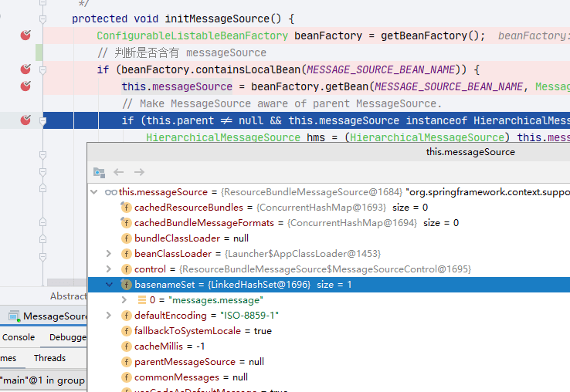The height and width of the screenshot is (392, 570).
Task: Open the Threads tab
Action: pyautogui.click(x=49, y=358)
